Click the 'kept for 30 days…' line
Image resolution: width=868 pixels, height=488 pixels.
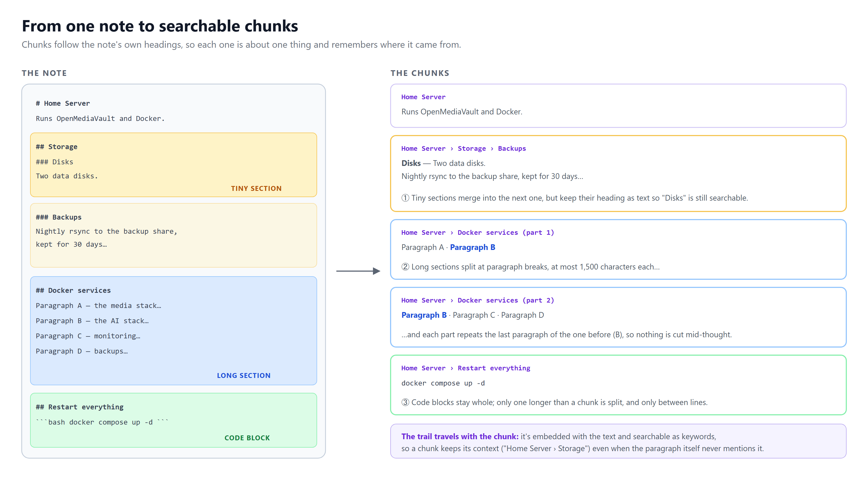[x=71, y=244]
